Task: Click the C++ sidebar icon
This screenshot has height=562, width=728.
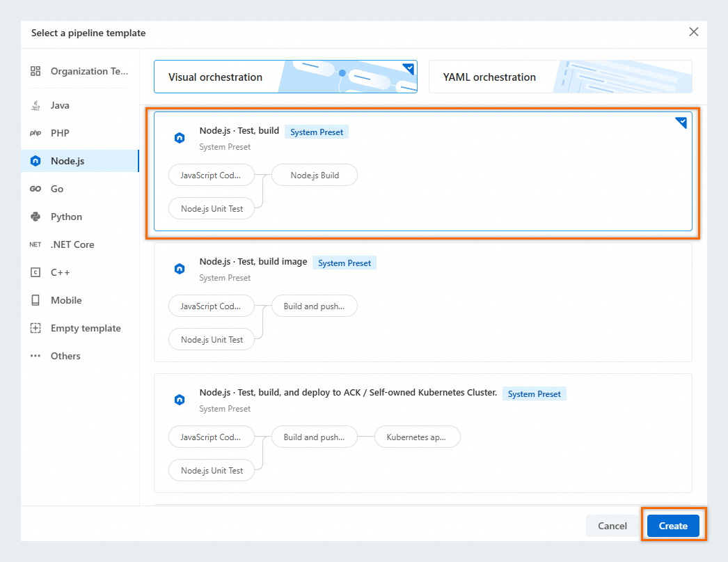Action: click(35, 272)
